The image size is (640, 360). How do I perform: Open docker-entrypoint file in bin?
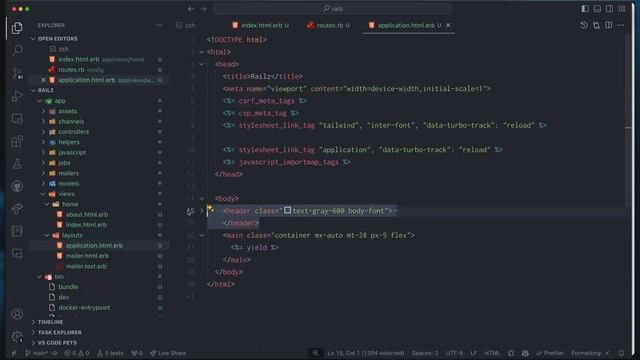pos(84,307)
